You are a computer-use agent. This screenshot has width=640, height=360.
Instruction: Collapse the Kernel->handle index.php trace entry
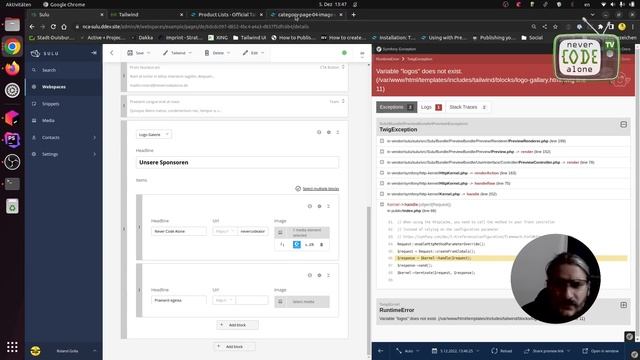click(x=382, y=204)
